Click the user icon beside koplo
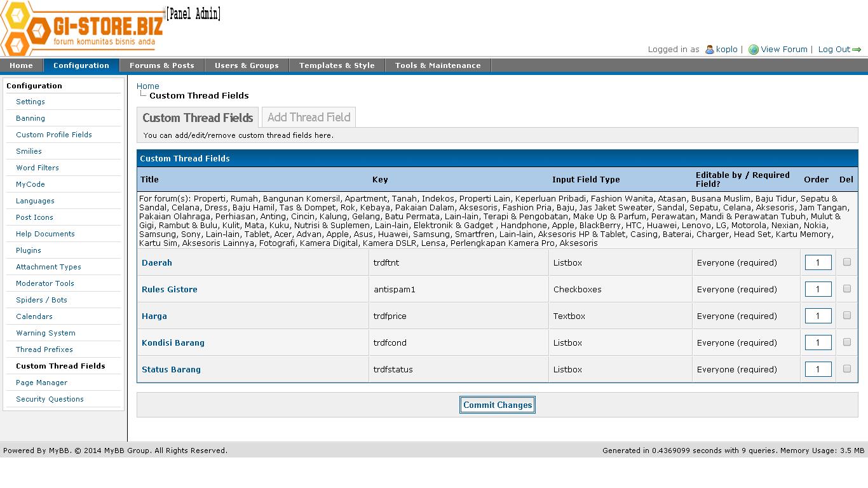Screen dimensions: 868x488 [x=710, y=50]
